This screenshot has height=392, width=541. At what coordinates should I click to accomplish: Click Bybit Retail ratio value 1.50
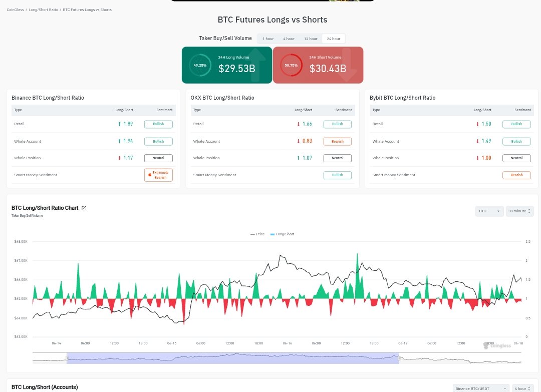[x=486, y=124]
